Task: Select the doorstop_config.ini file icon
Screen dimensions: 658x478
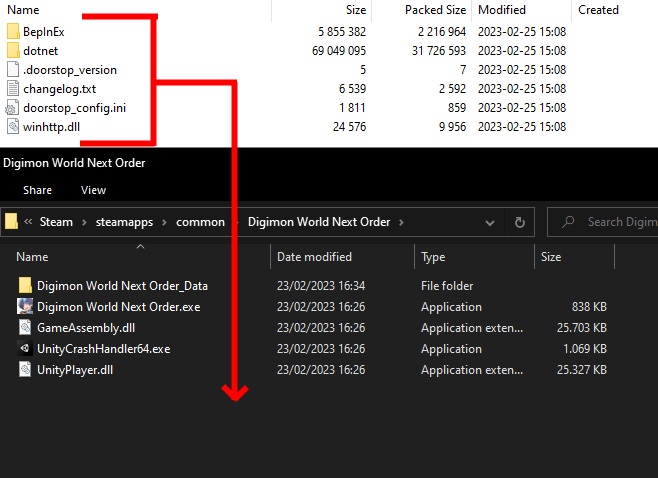Action: 13,108
